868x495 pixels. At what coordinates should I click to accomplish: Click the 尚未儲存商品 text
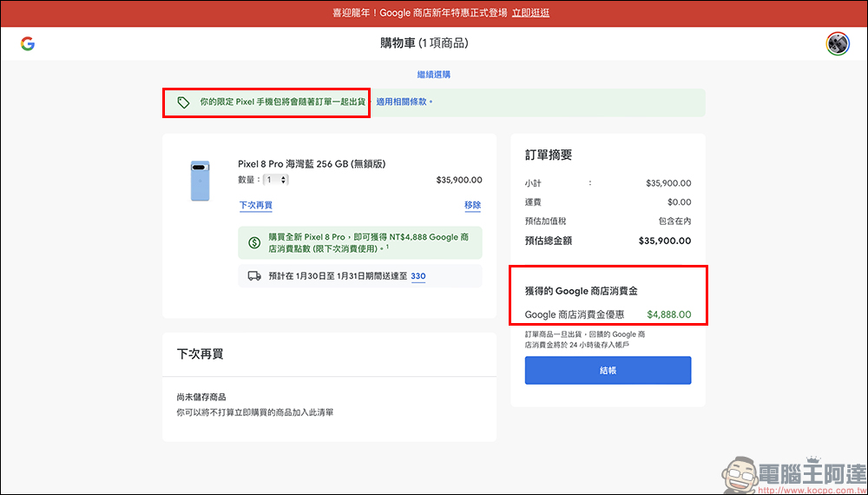coord(201,397)
